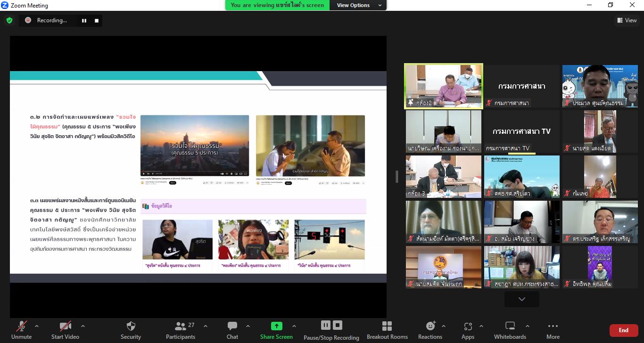Select the ดร.ประเสริฐ เล็กสรรเสริญ video tile

[599, 222]
